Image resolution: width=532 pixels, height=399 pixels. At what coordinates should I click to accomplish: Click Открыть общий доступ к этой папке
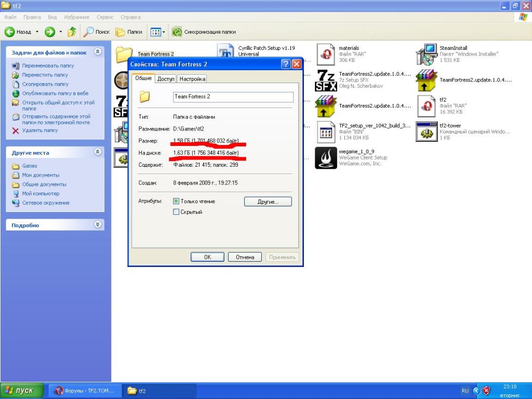pos(58,105)
